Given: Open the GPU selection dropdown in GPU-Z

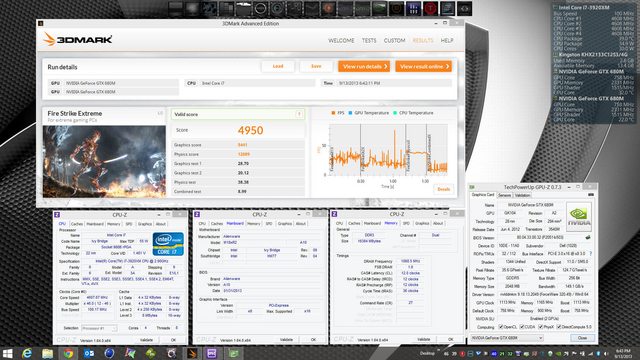Looking at the screenshot, I should click(x=507, y=338).
